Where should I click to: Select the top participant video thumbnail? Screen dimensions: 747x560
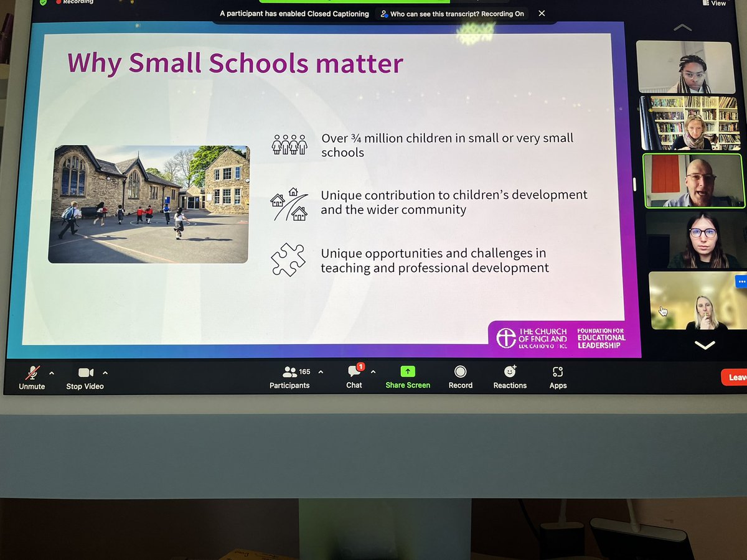685,67
